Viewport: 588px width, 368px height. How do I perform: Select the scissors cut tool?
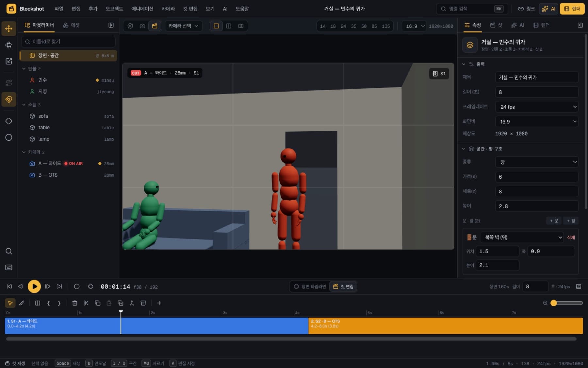coord(86,303)
